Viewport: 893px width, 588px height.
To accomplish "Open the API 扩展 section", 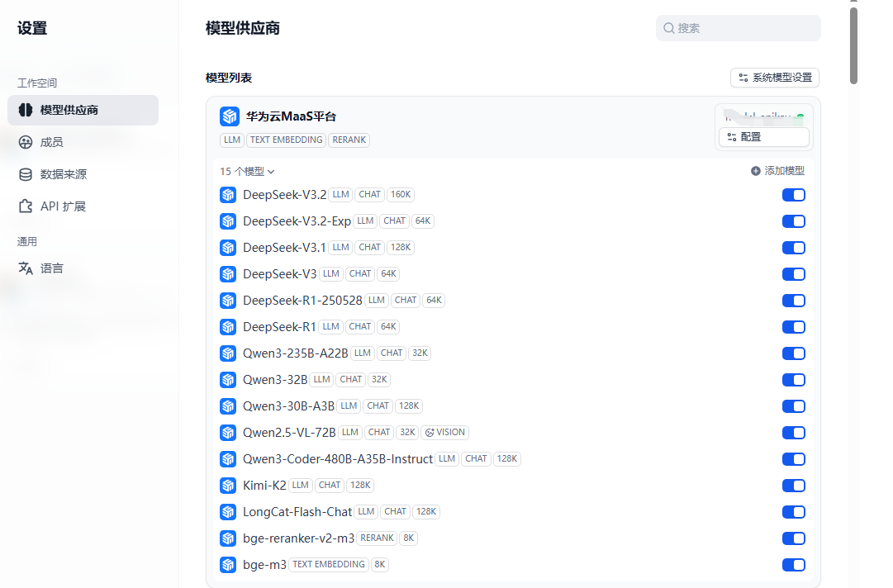I will (x=83, y=206).
